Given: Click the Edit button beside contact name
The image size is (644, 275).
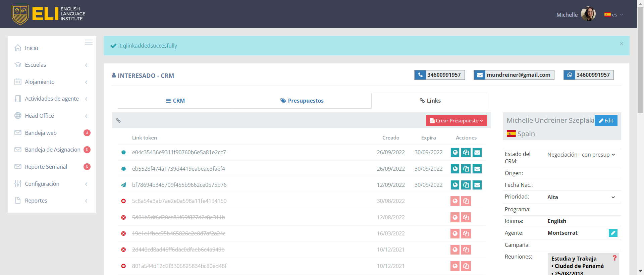Looking at the screenshot, I should [x=606, y=121].
